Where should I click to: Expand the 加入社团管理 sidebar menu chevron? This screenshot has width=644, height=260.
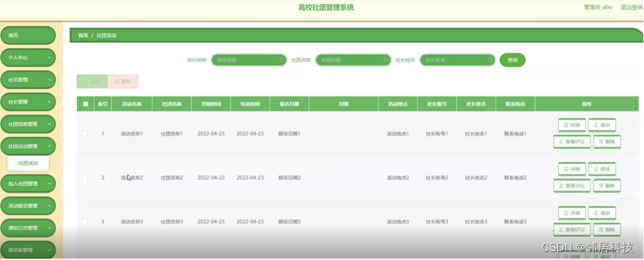49,184
